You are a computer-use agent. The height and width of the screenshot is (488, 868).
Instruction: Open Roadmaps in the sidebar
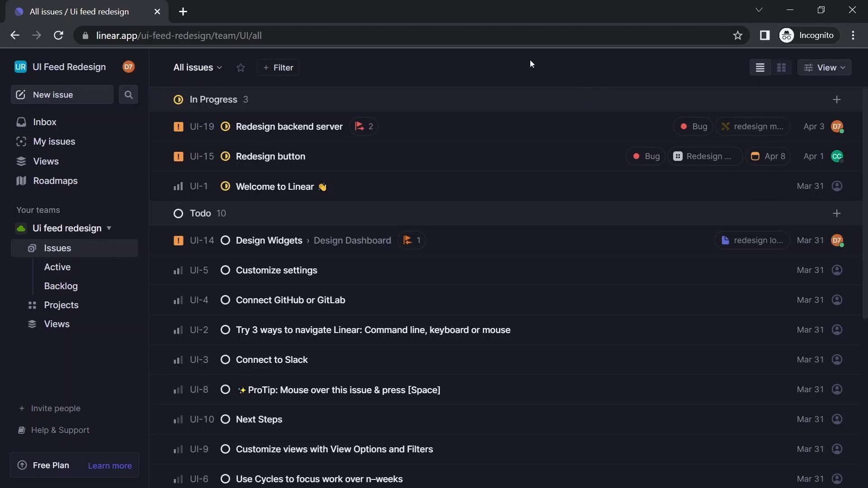coord(55,181)
